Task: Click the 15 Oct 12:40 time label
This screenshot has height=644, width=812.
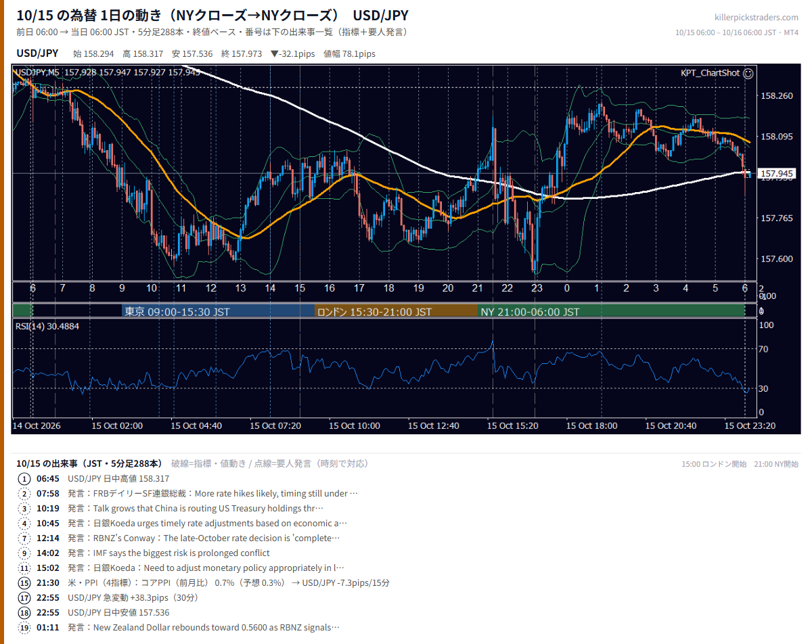Action: (x=434, y=425)
